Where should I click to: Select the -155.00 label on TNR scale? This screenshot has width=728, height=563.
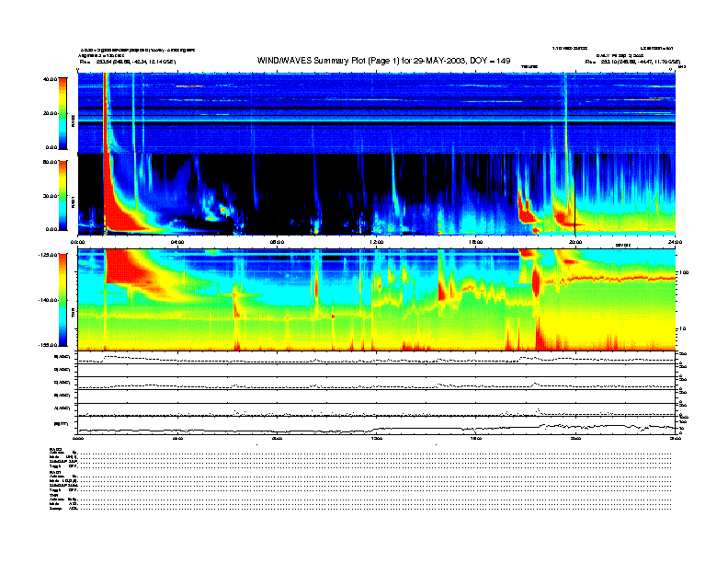coord(48,345)
